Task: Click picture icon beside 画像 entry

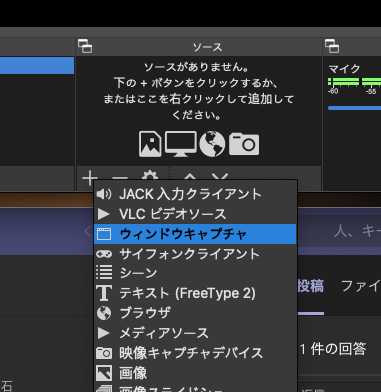Action: point(104,373)
